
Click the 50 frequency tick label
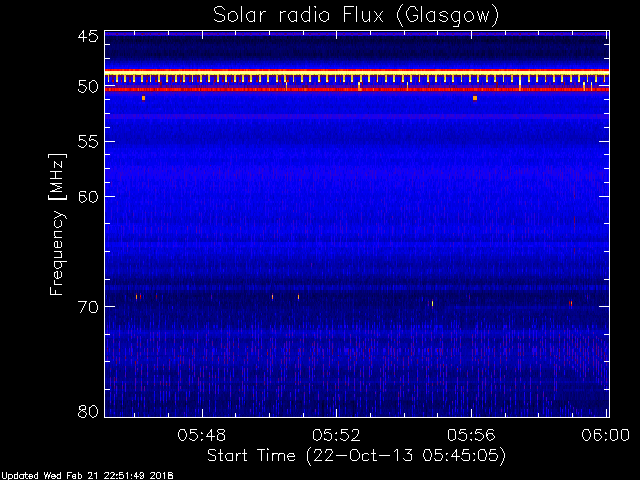pos(88,87)
